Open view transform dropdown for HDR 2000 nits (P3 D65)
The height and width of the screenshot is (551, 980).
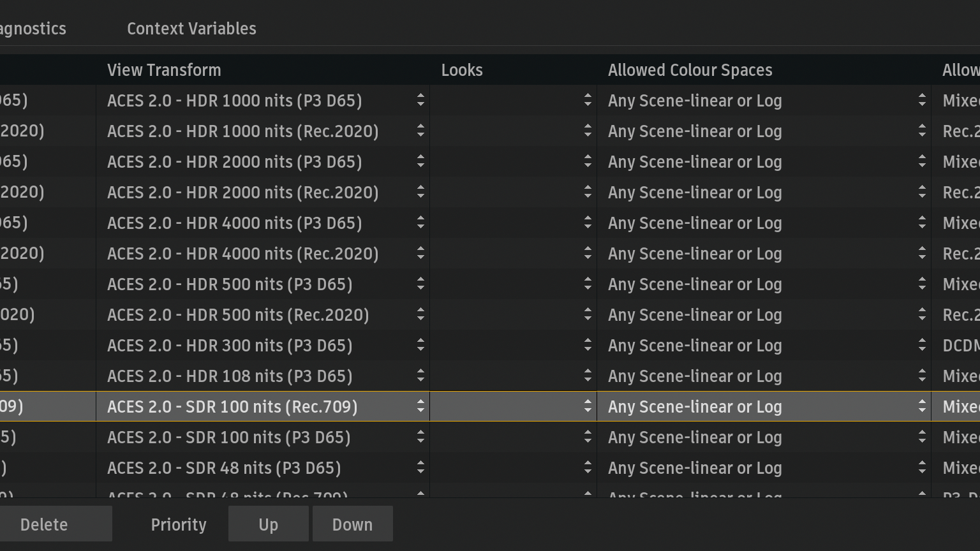click(263, 162)
